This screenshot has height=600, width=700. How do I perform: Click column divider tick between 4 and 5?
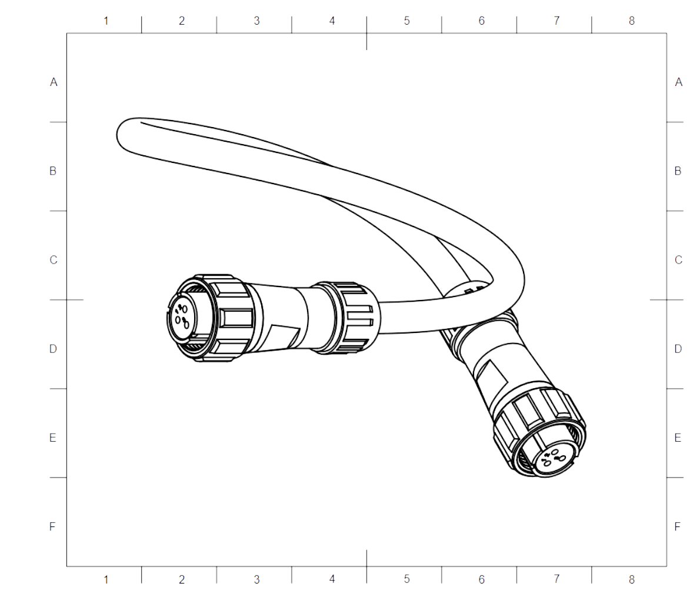click(x=368, y=32)
